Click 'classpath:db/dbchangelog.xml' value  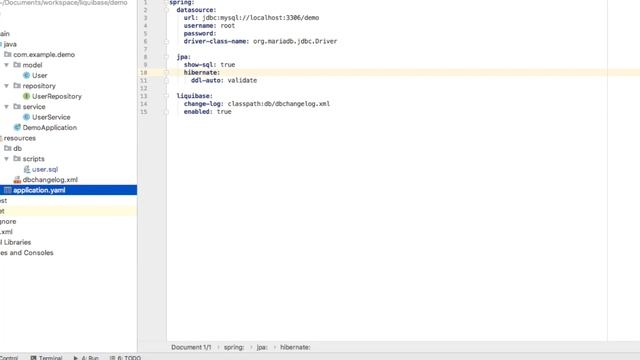click(x=279, y=104)
